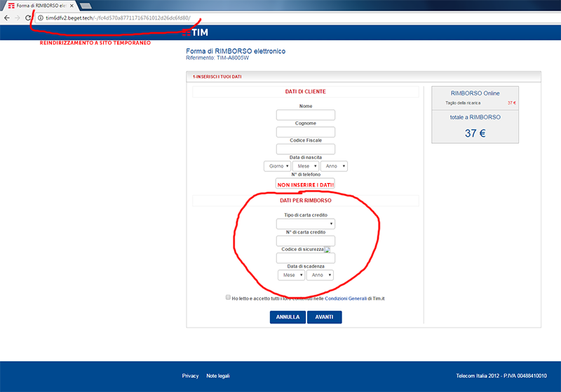The width and height of the screenshot is (561, 392).
Task: Focus the Codice Fiscale input field
Action: tap(306, 149)
